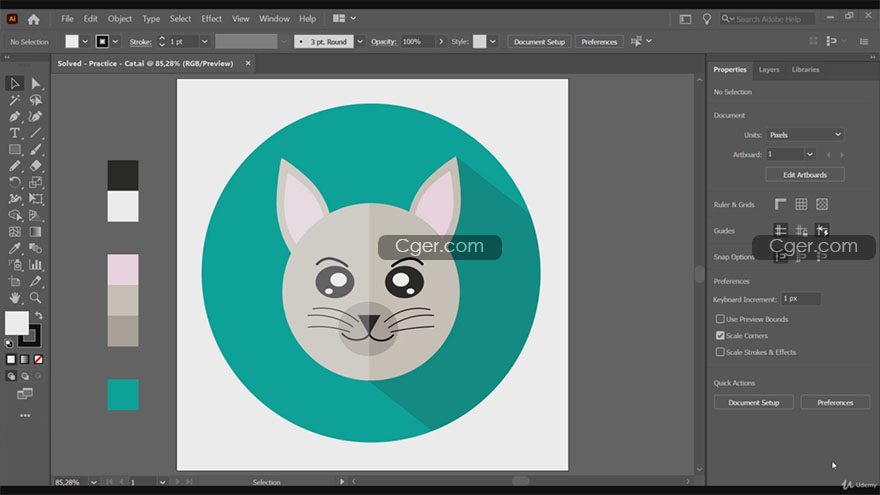Click the Fill color box in toolbar
Viewport: 880px width, 495px height.
(16, 324)
